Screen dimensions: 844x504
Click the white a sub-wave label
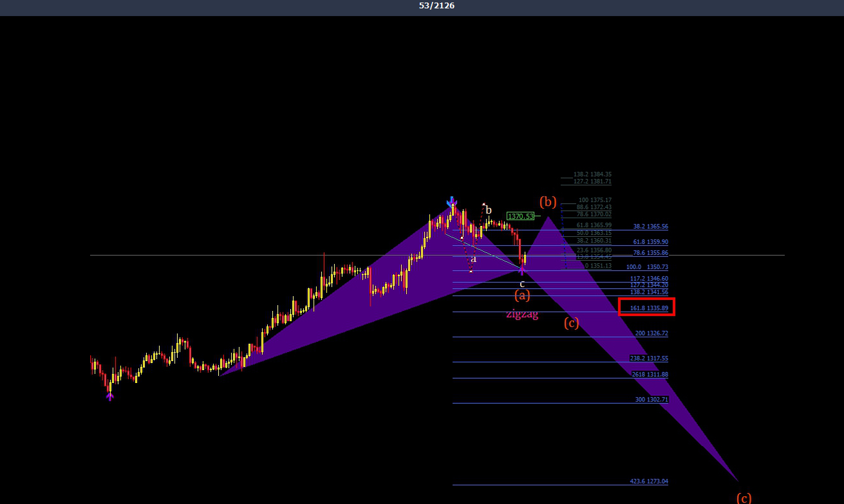pyautogui.click(x=473, y=259)
